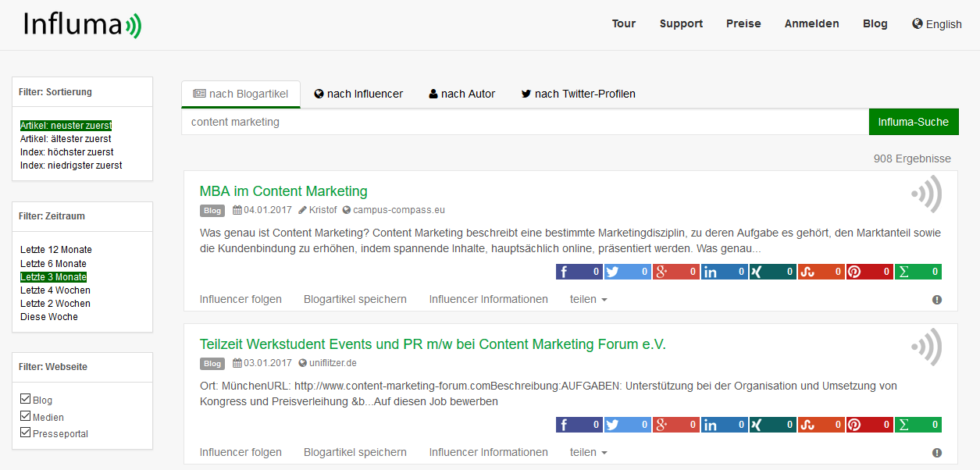The image size is (980, 470).
Task: Click Blogartikel speichern on Teilzeit Werkstudent article
Action: pyautogui.click(x=355, y=452)
